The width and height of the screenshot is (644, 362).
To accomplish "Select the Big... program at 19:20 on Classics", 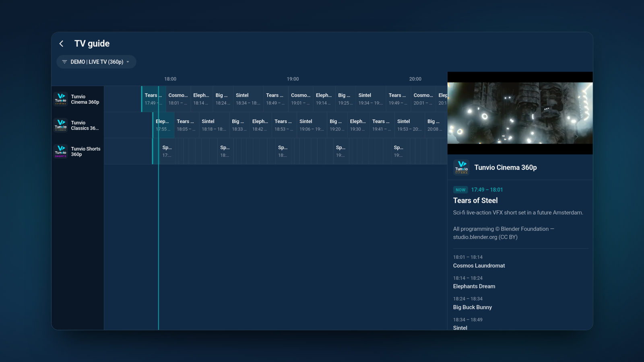I will pyautogui.click(x=337, y=125).
